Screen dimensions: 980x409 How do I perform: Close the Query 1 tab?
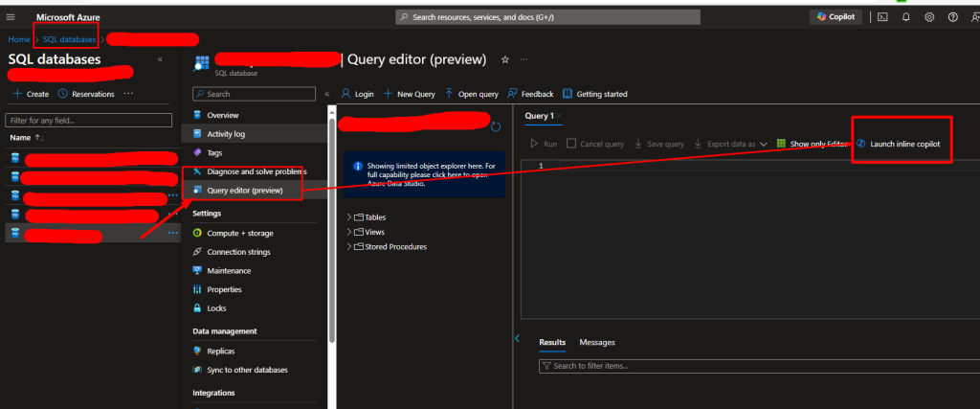point(559,116)
